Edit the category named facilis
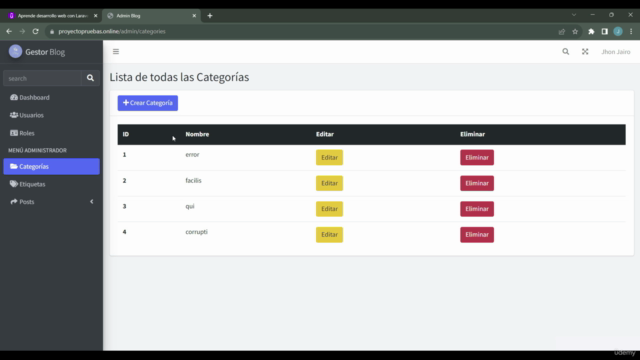Viewport: 640px width, 360px height. 329,183
